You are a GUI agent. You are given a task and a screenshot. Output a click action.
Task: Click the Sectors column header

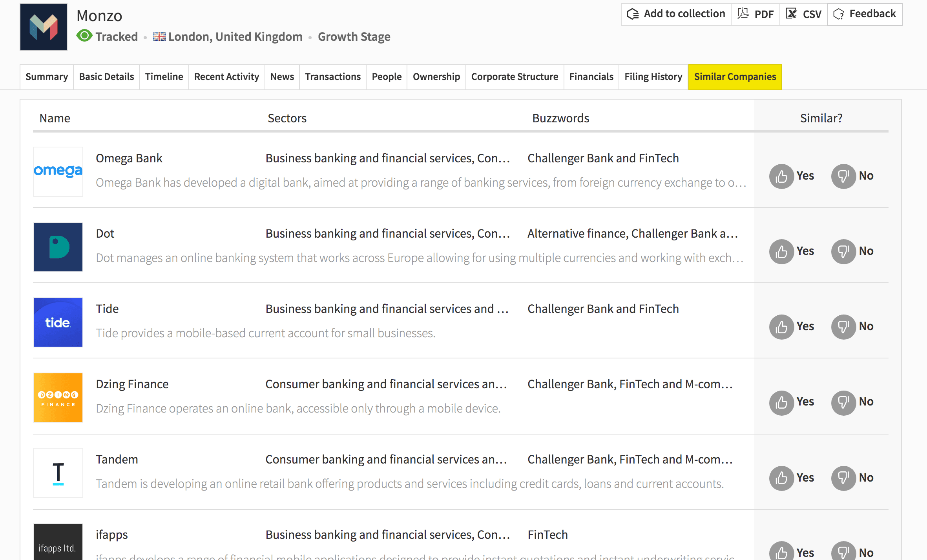coord(287,118)
